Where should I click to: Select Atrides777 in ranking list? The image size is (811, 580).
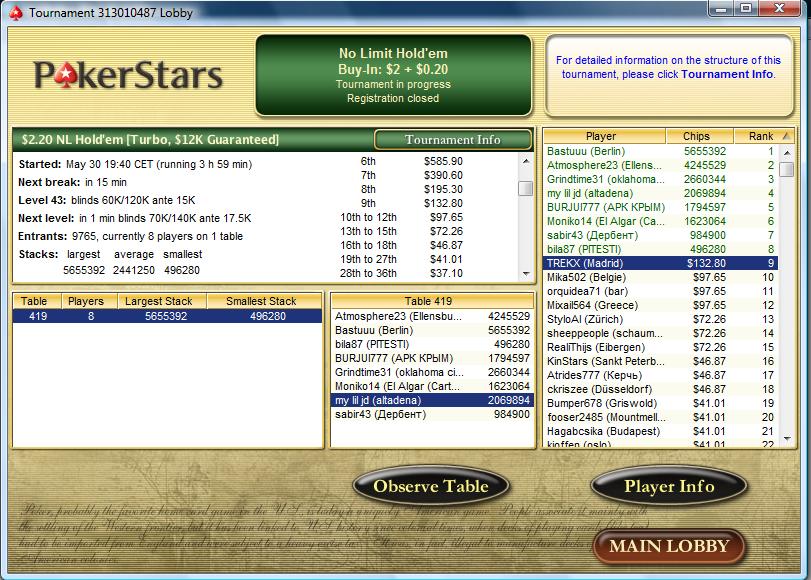[x=660, y=375]
